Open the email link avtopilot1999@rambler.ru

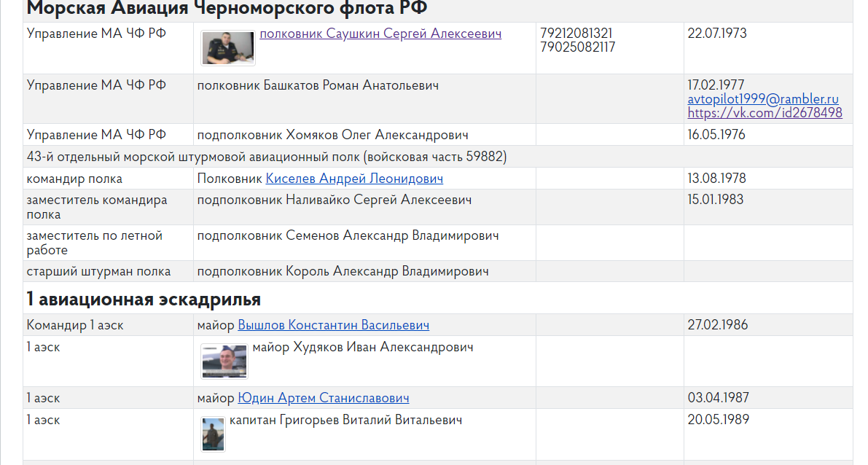pos(762,99)
